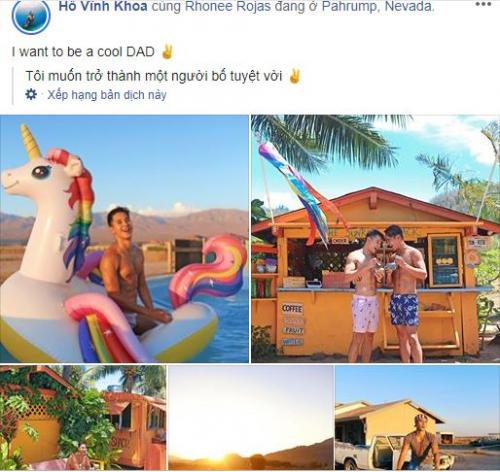Click the round profile picture avatar

[x=31, y=16]
